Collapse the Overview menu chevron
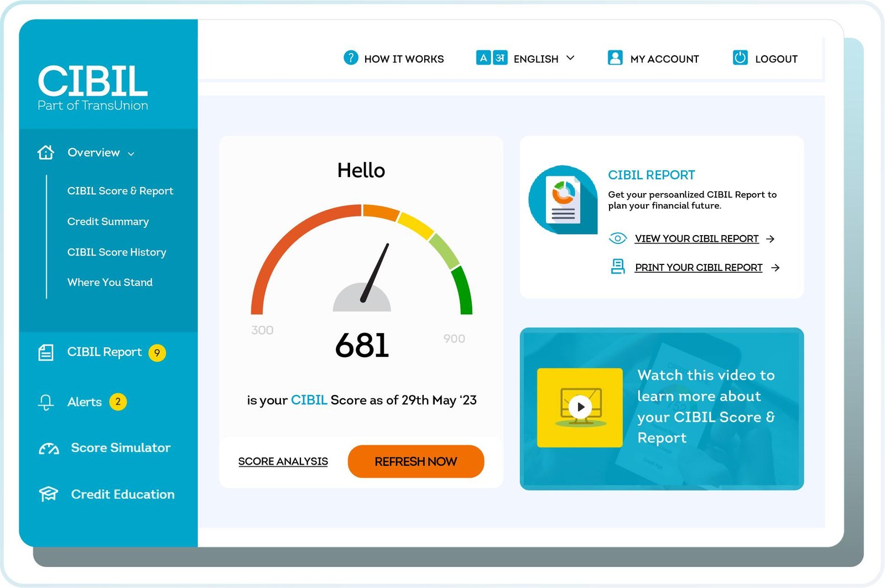The height and width of the screenshot is (588, 885). [x=131, y=154]
